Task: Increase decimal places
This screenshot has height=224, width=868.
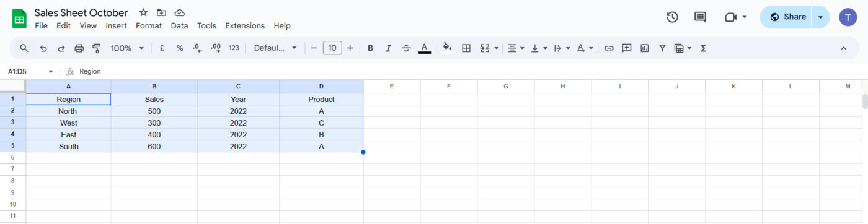Action: point(216,48)
